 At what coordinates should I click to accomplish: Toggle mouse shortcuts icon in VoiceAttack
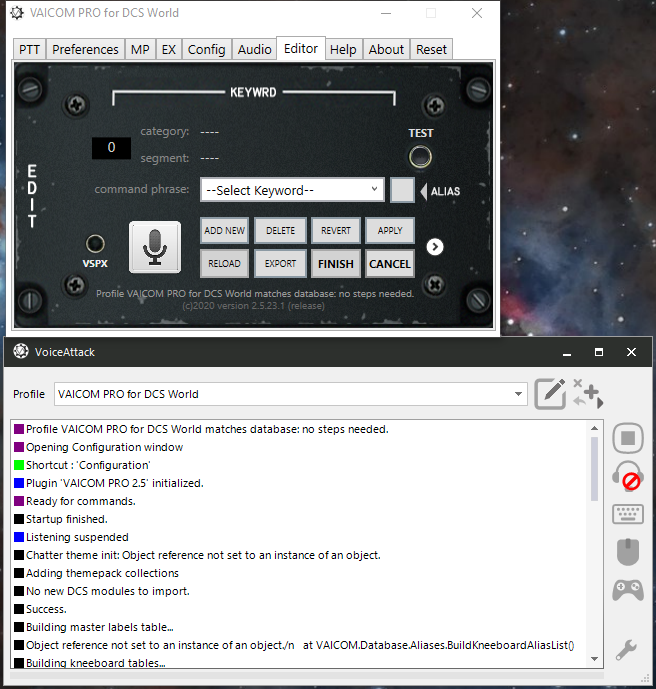(628, 552)
